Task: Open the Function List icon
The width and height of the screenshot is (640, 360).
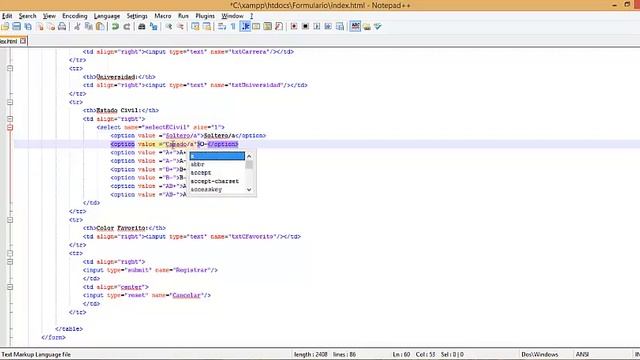Action: 279,27
